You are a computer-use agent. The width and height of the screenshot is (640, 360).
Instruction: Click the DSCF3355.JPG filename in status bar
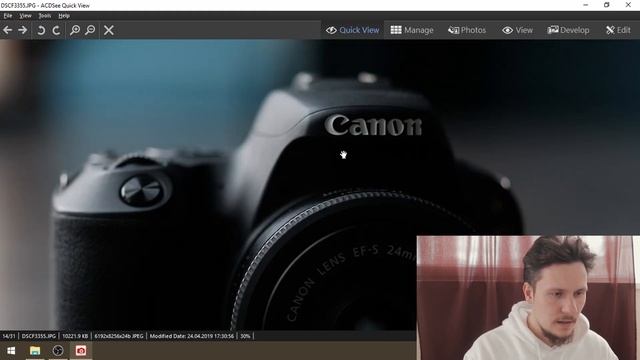[x=38, y=336]
